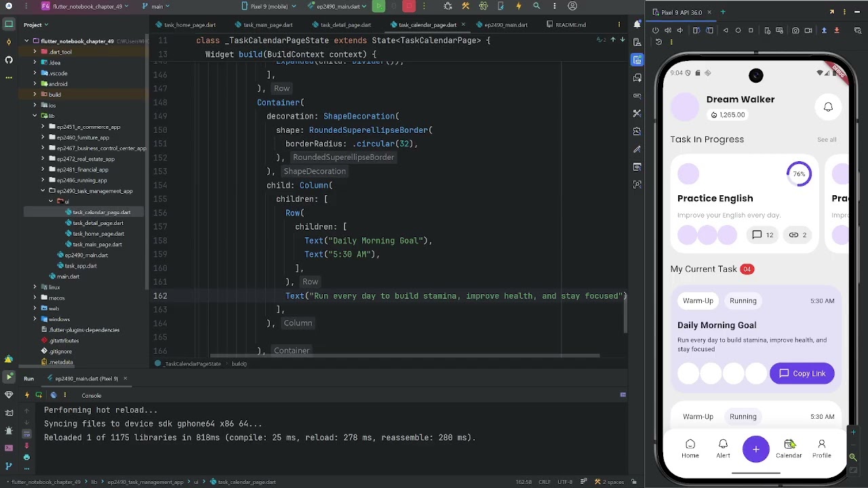Toggle soft-wrap in the Run console
The image size is (868, 488).
[x=26, y=434]
